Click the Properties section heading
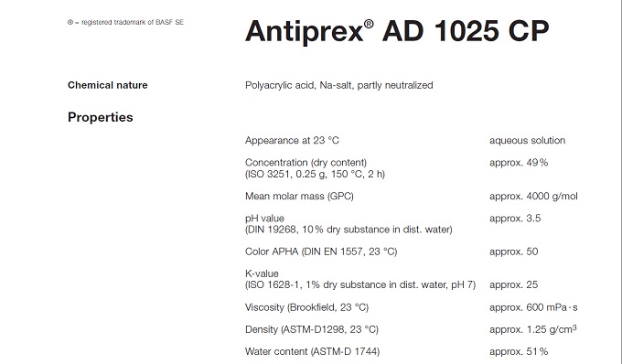The width and height of the screenshot is (622, 364). 101,117
